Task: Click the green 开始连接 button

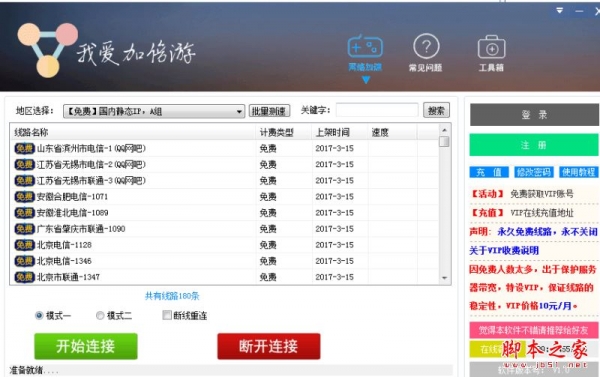Action: click(x=86, y=346)
